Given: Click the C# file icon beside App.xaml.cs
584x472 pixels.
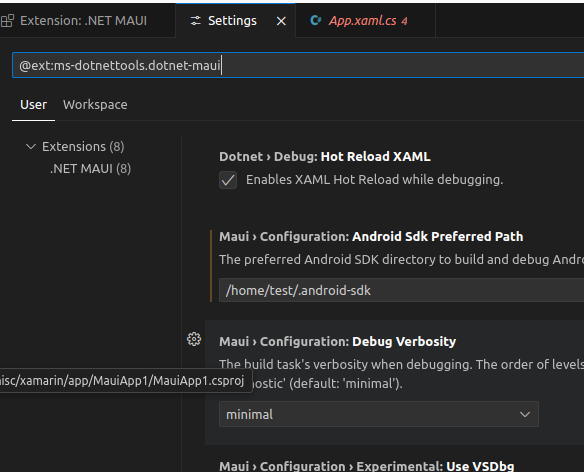Looking at the screenshot, I should click(x=315, y=20).
